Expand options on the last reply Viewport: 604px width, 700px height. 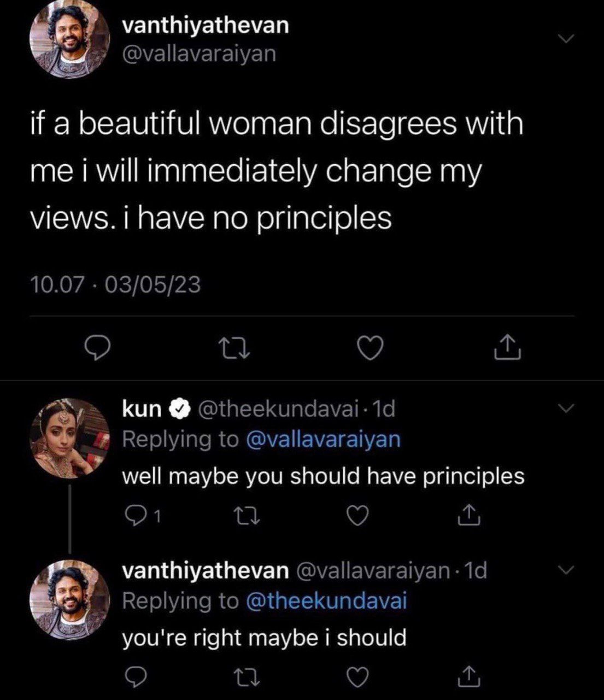(567, 570)
